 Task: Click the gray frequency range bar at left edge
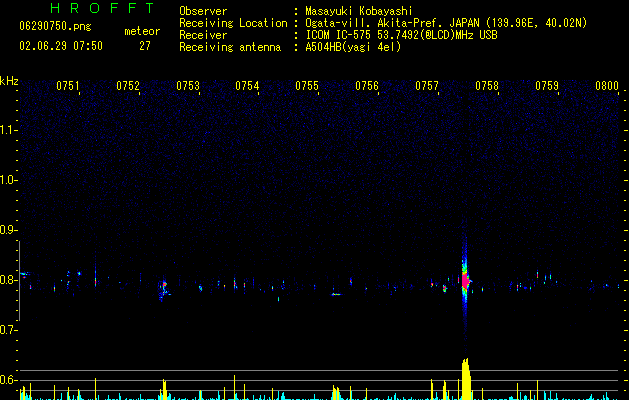[x=19, y=280]
